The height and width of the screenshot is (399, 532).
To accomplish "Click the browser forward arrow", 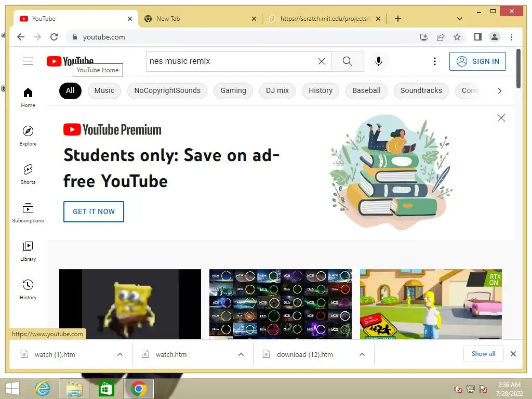I will pyautogui.click(x=37, y=37).
